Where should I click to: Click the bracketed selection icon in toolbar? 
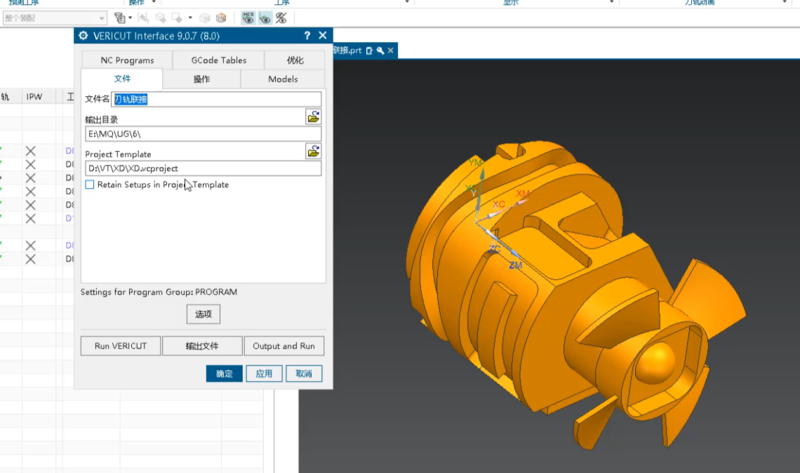click(x=143, y=18)
